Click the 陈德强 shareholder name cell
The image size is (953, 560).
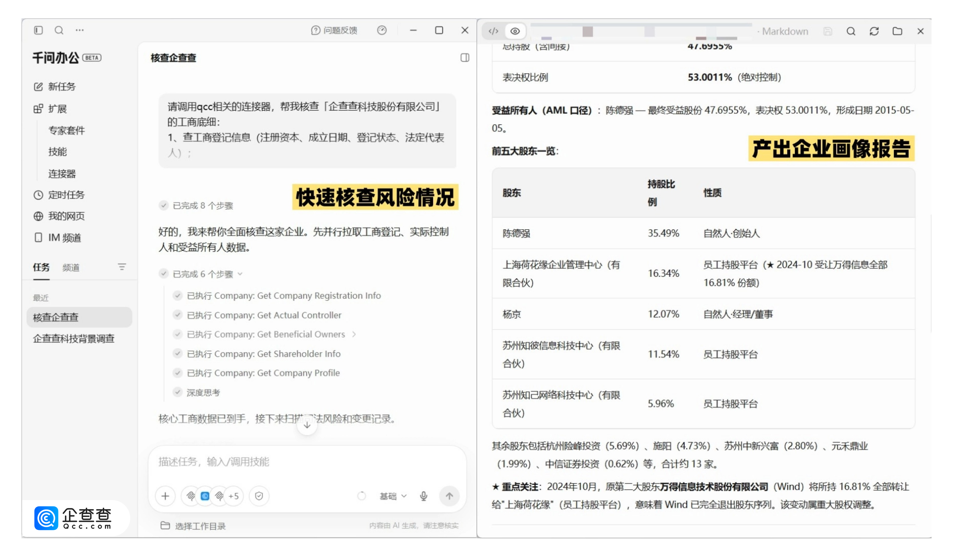516,234
